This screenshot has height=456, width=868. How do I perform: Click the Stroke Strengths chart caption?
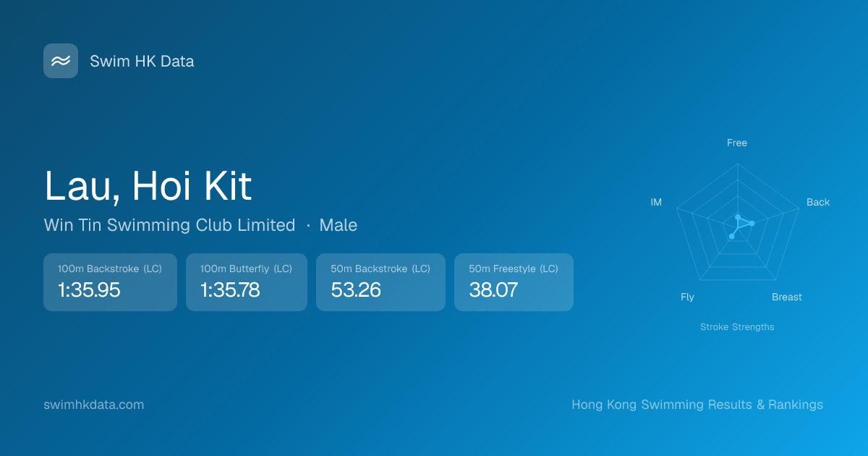pyautogui.click(x=737, y=326)
